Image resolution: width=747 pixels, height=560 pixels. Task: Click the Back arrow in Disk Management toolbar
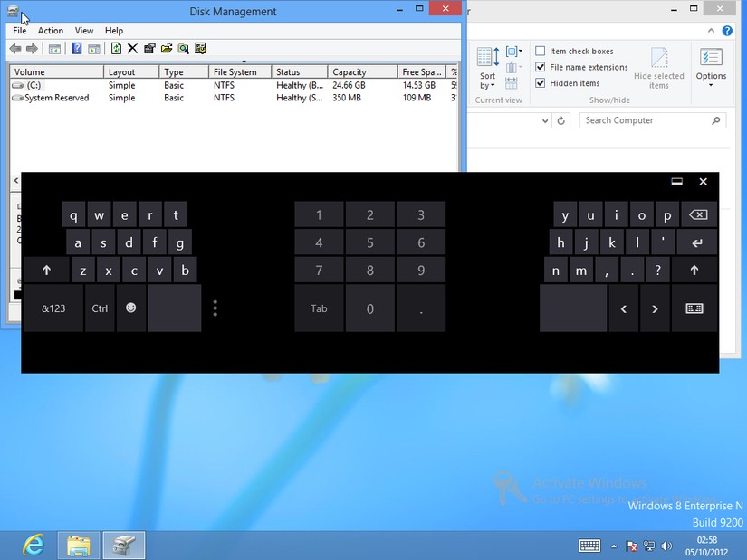pos(15,49)
